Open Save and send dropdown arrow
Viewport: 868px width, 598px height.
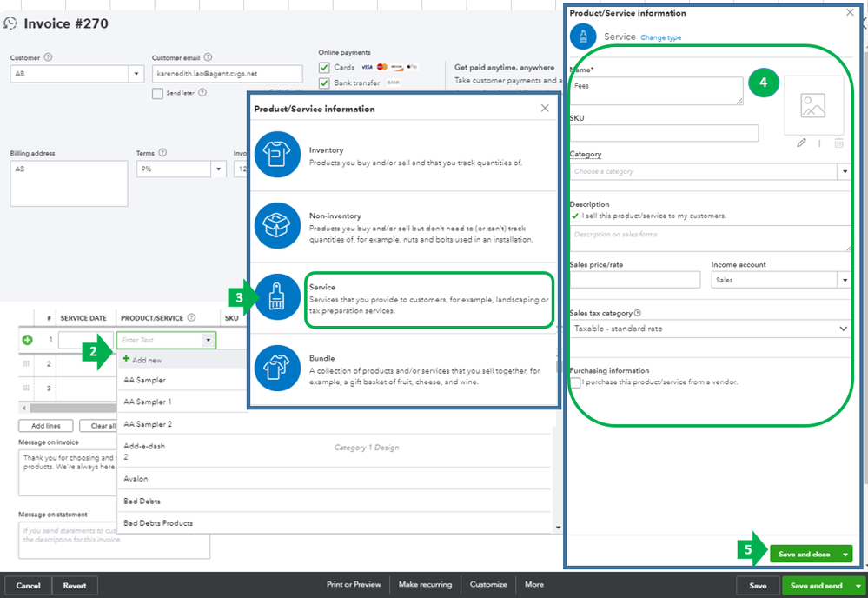pos(858,585)
